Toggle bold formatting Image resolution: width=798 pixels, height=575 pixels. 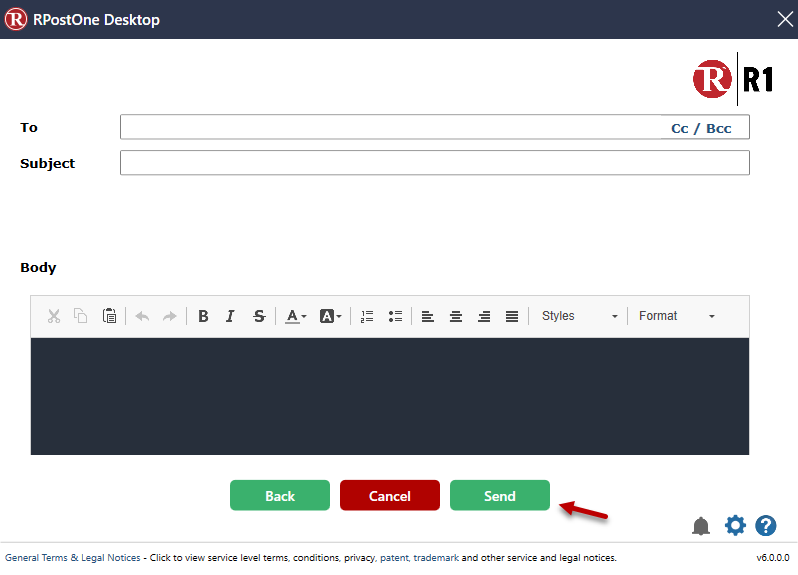[203, 317]
